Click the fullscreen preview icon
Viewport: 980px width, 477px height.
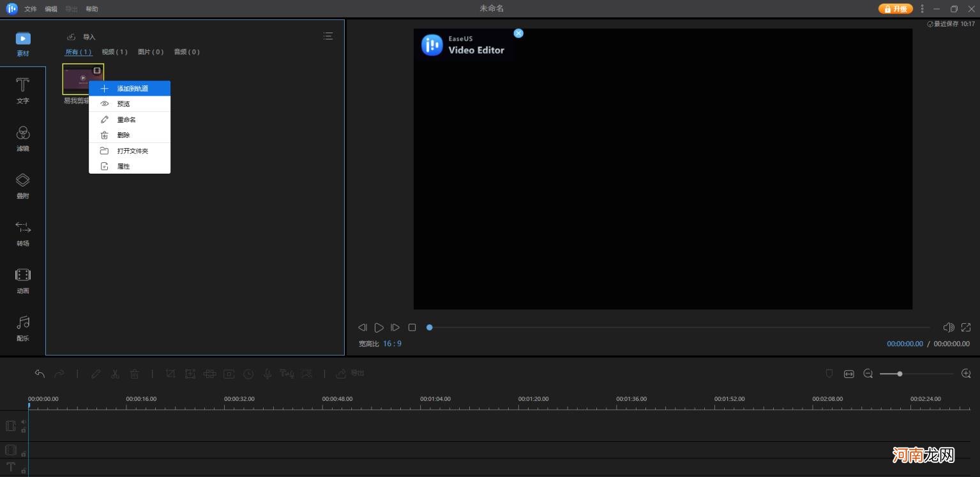pyautogui.click(x=966, y=327)
